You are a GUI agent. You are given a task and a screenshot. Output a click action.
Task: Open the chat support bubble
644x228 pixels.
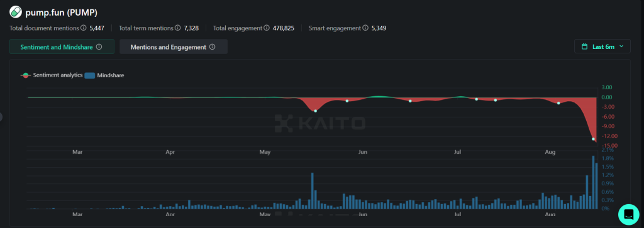[x=629, y=214]
